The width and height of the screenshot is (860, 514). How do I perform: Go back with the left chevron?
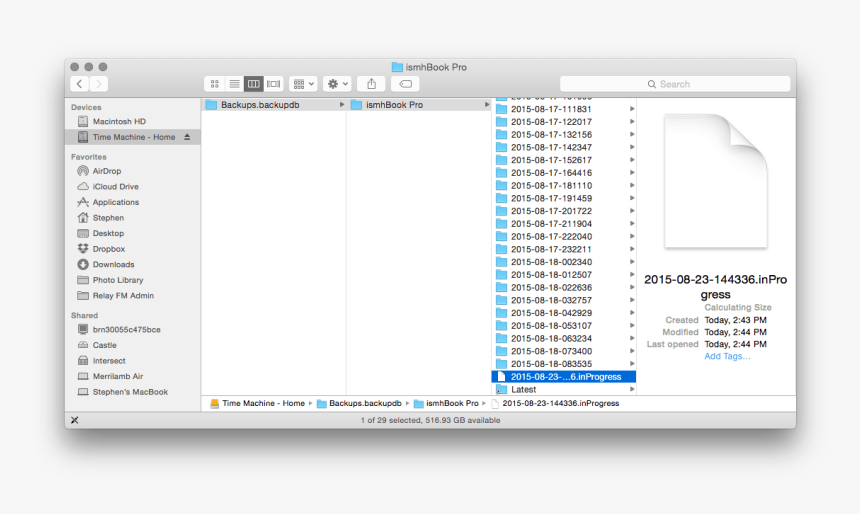[80, 83]
